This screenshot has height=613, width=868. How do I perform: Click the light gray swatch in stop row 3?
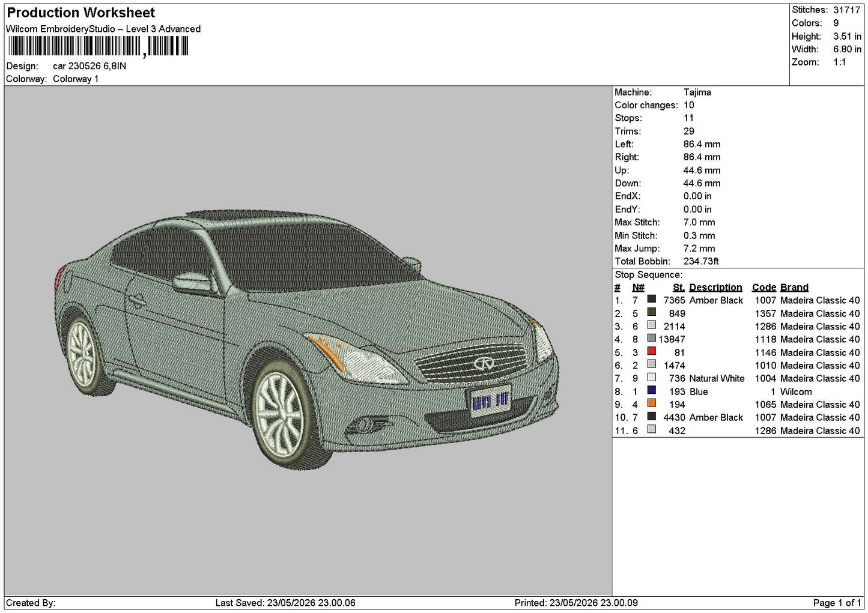coord(651,325)
